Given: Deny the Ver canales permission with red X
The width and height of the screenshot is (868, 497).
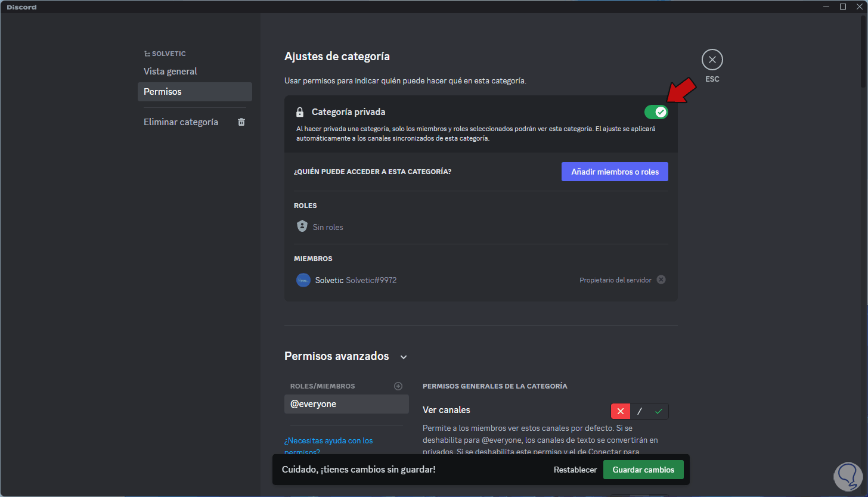Looking at the screenshot, I should click(621, 411).
